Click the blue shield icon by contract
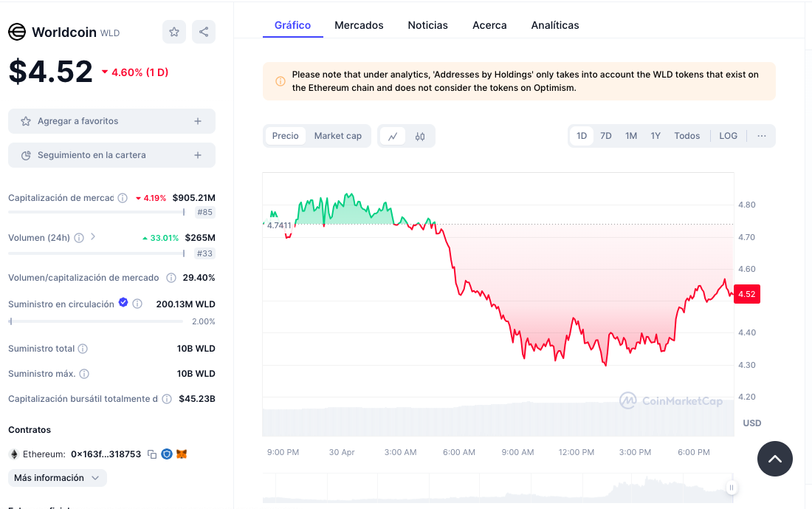This screenshot has width=812, height=509. tap(166, 454)
